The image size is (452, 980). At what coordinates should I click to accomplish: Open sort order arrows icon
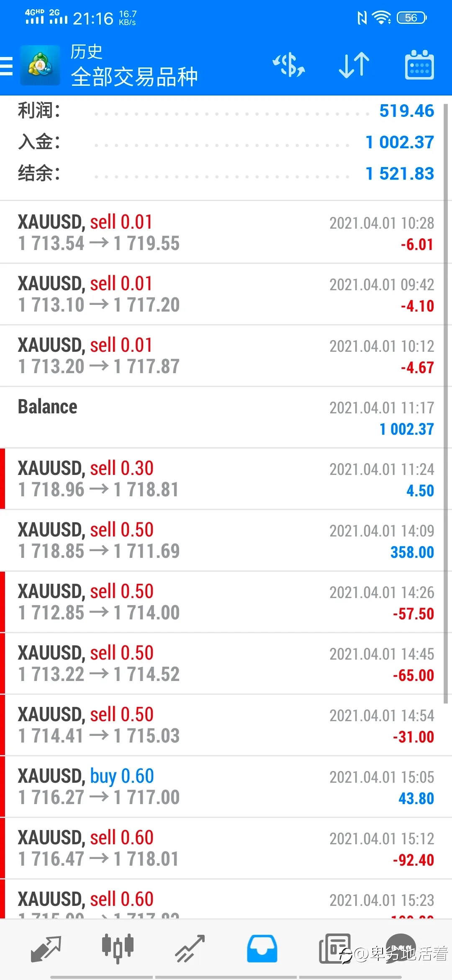(354, 65)
